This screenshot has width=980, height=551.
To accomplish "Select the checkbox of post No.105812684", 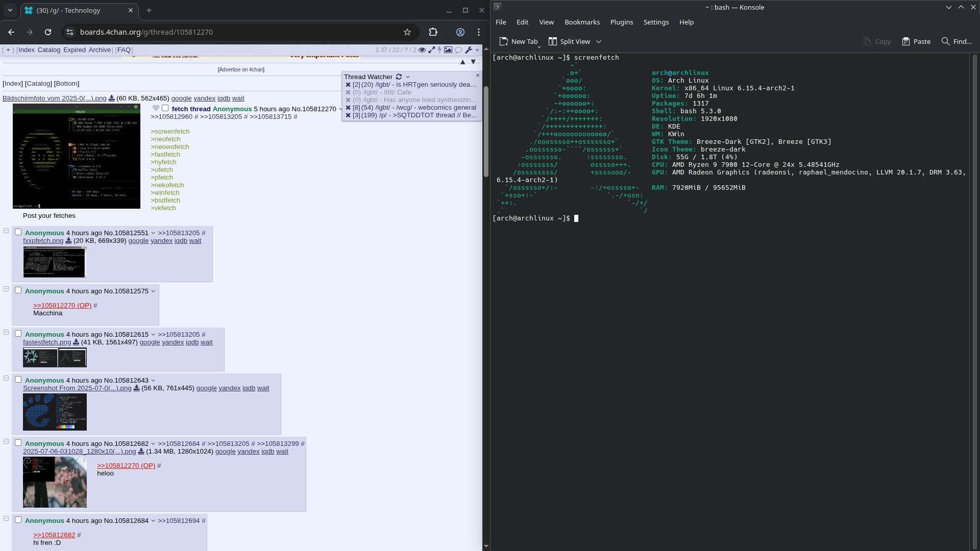I will (x=18, y=520).
